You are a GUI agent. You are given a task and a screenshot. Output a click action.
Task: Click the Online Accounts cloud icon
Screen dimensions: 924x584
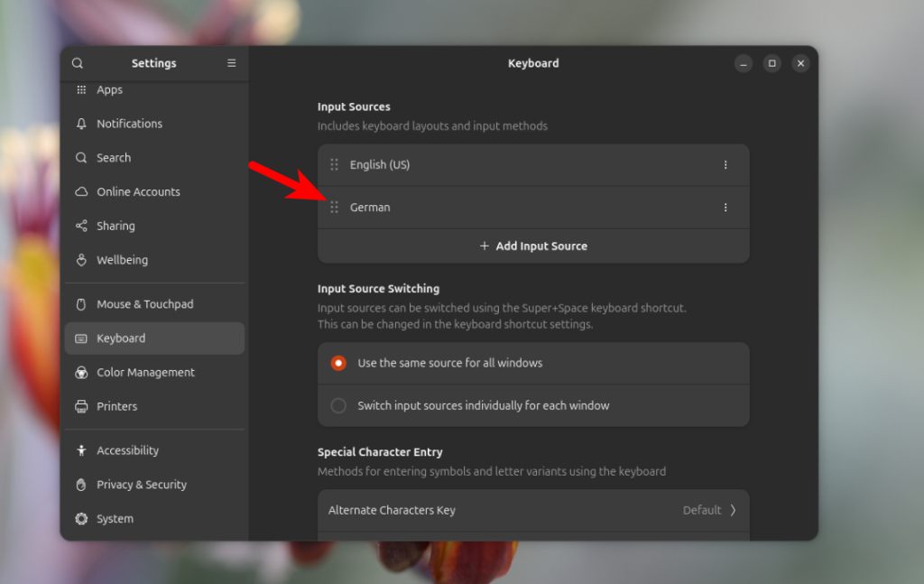point(81,192)
